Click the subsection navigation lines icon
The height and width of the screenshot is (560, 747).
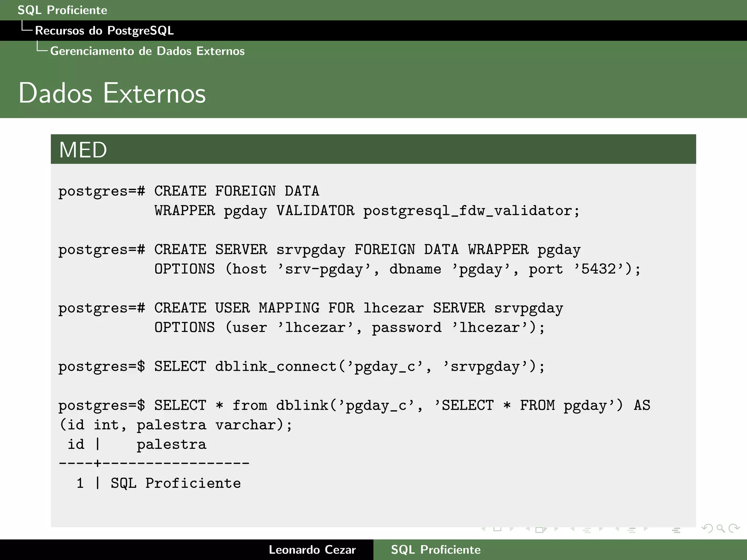click(x=587, y=530)
